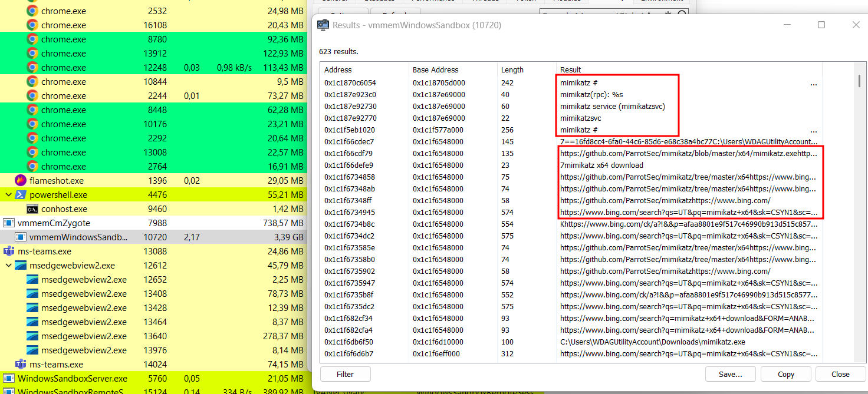Open ellipsis for address 0x1c1f5eb1020 row
Image resolution: width=868 pixels, height=394 pixels.
(x=814, y=131)
